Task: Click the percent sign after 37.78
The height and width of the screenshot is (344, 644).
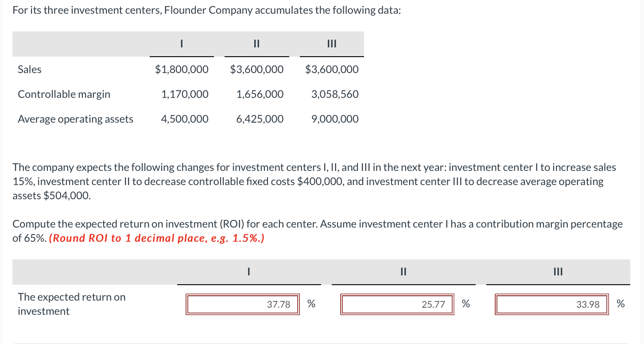Action: coord(311,304)
